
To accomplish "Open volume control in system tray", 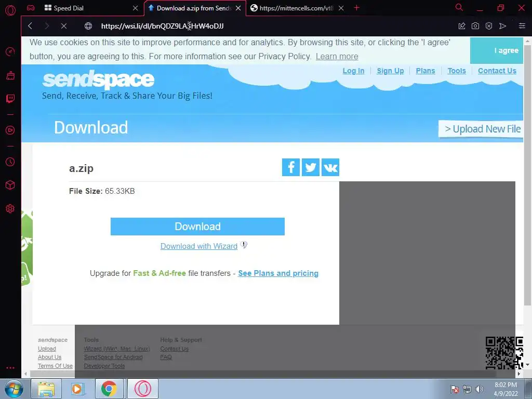I will (x=480, y=389).
